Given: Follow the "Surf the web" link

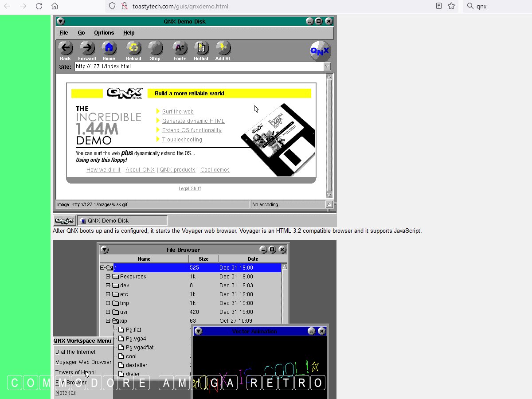Looking at the screenshot, I should [x=178, y=112].
